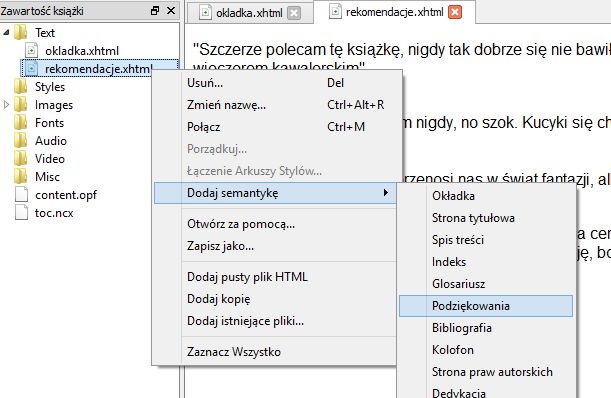
Task: Select okladka.xhtml in book browser
Action: click(82, 51)
